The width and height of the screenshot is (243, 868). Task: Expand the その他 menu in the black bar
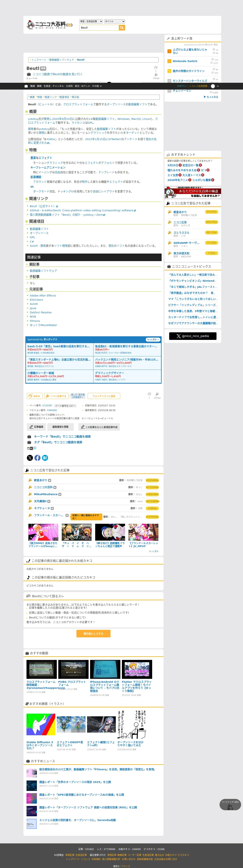tap(97, 86)
